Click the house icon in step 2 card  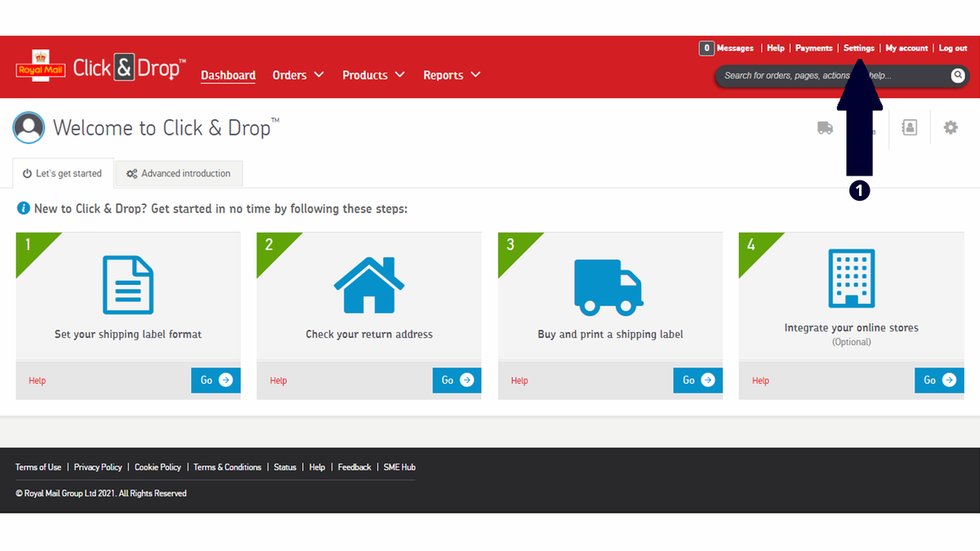pyautogui.click(x=369, y=285)
